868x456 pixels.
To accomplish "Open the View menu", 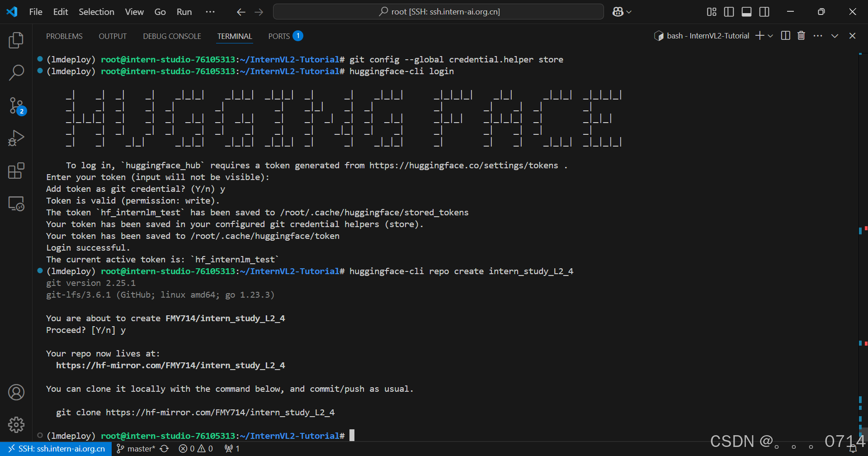I will (x=134, y=12).
